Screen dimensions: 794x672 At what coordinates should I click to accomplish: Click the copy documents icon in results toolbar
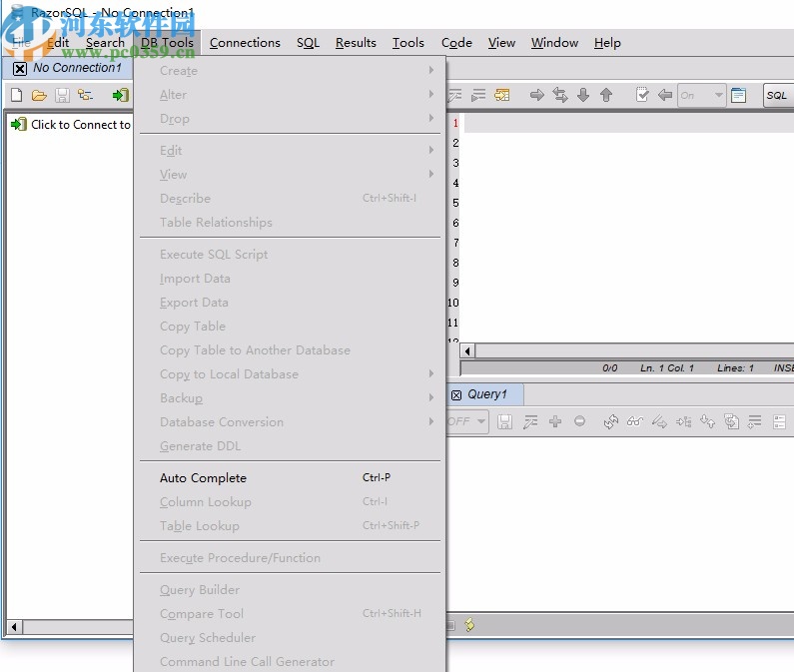click(731, 421)
